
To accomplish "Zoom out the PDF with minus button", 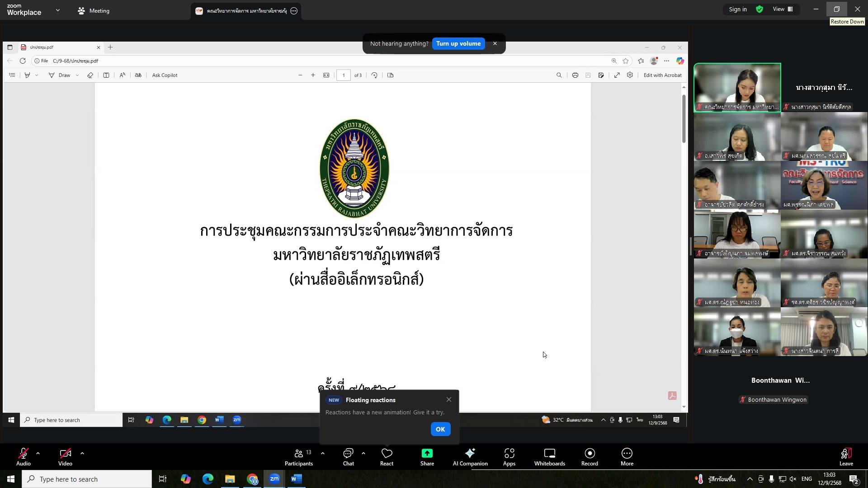I will 300,75.
